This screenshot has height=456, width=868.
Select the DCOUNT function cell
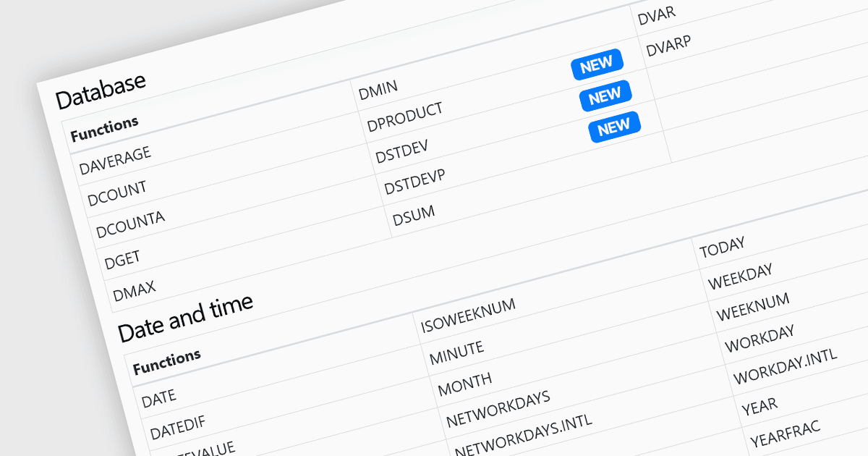(x=117, y=193)
